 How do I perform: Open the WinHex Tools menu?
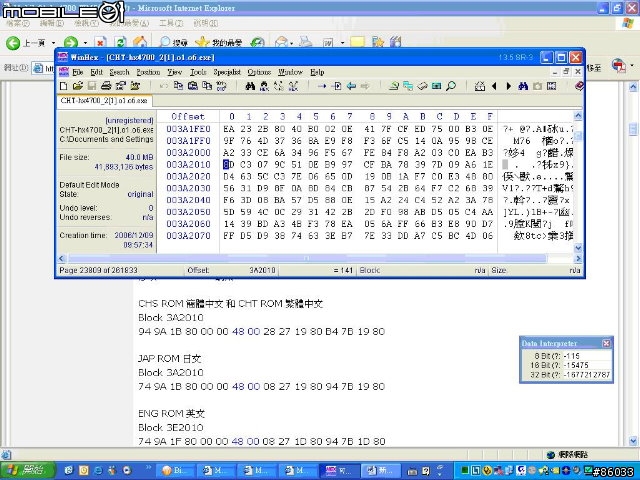coord(198,72)
